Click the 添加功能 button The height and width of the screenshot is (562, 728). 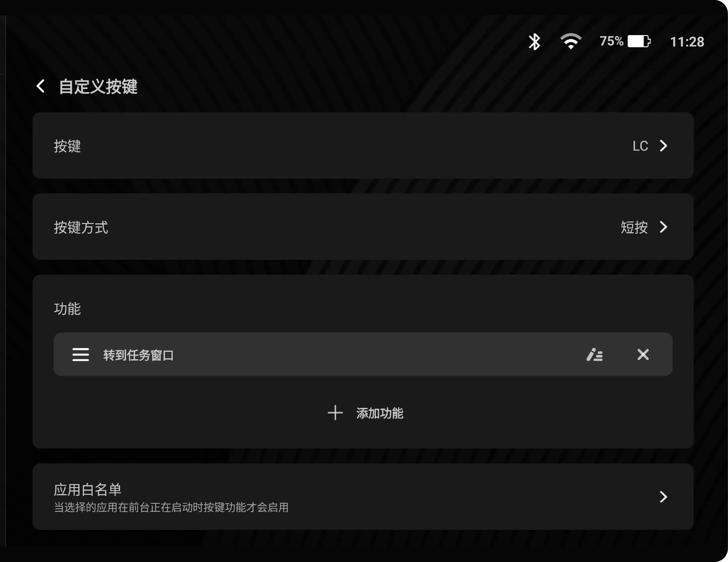365,413
